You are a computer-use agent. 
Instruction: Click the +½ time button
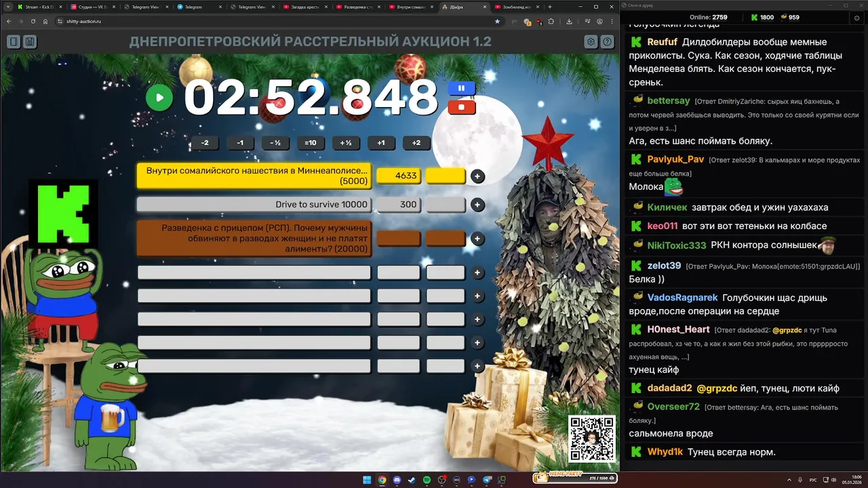(x=346, y=143)
